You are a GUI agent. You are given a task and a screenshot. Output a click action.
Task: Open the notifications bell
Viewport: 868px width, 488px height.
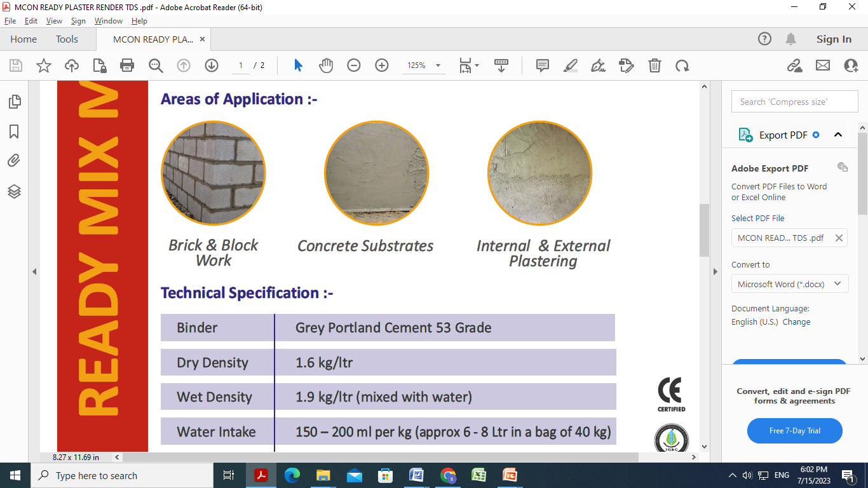[x=791, y=39]
